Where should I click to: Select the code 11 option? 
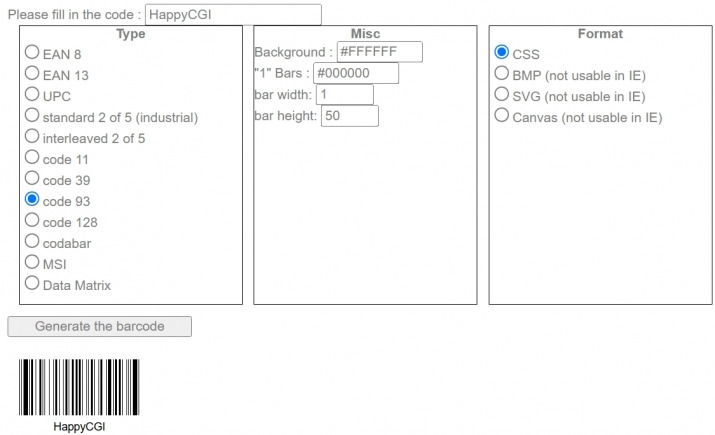point(32,157)
